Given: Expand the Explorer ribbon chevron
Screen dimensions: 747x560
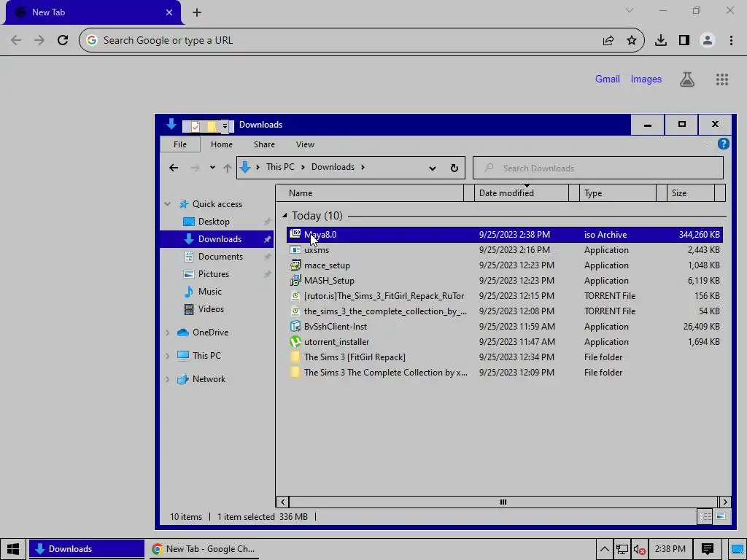Looking at the screenshot, I should (x=708, y=144).
